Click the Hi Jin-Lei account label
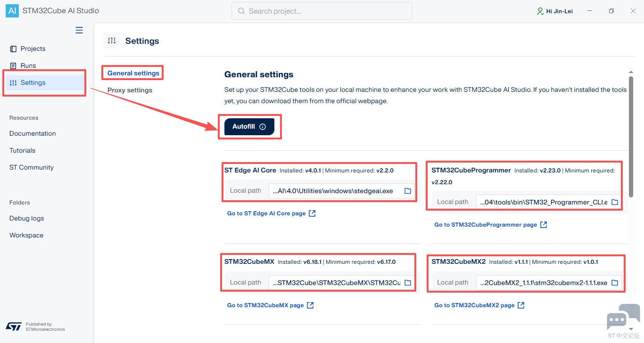Screen dimensions: 644x343 pyautogui.click(x=560, y=11)
